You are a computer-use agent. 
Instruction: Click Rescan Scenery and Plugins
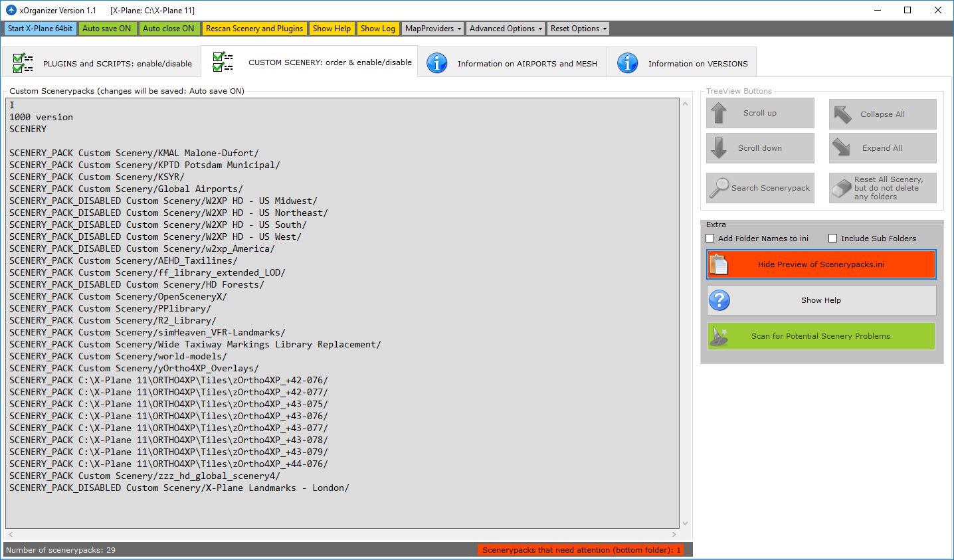[254, 29]
